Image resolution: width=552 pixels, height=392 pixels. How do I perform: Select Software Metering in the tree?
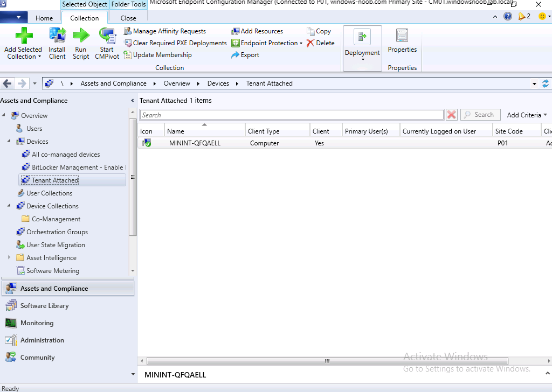pyautogui.click(x=53, y=271)
